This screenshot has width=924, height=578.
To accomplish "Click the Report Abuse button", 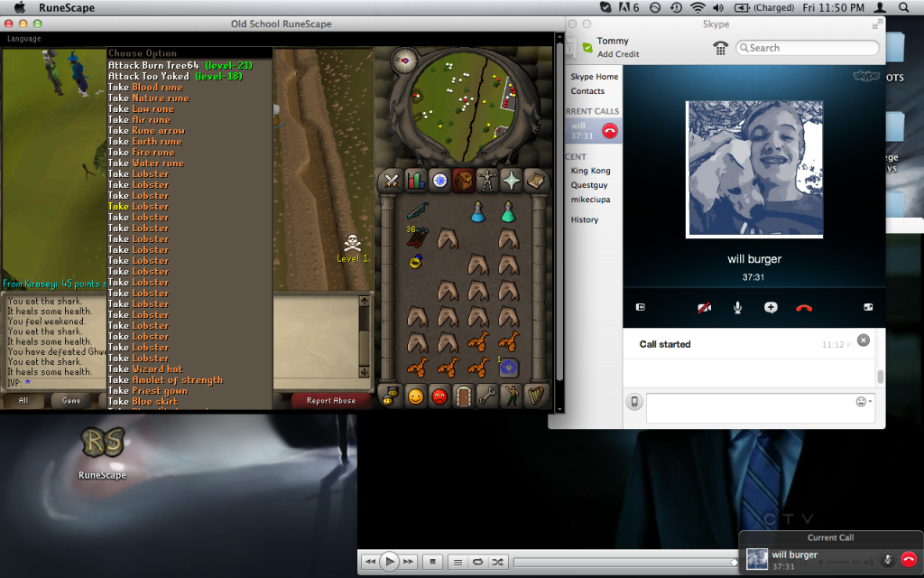I will (331, 400).
